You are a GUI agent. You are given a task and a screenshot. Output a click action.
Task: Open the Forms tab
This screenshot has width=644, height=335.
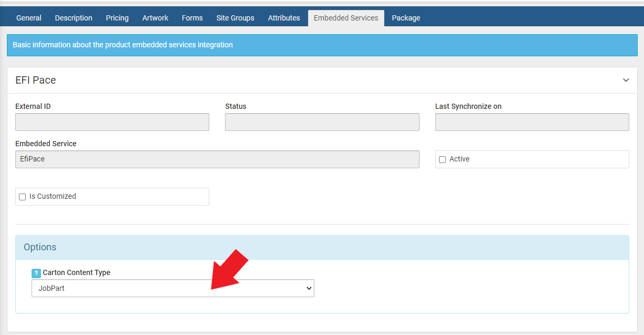click(x=192, y=18)
